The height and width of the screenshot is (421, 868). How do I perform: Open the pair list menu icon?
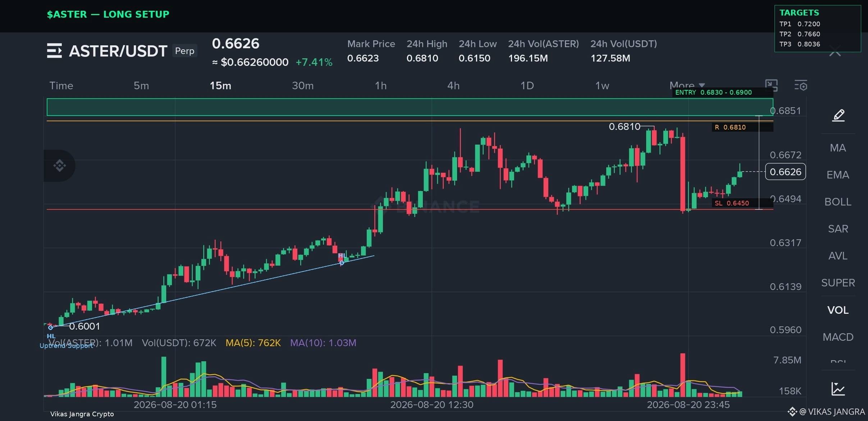[54, 51]
